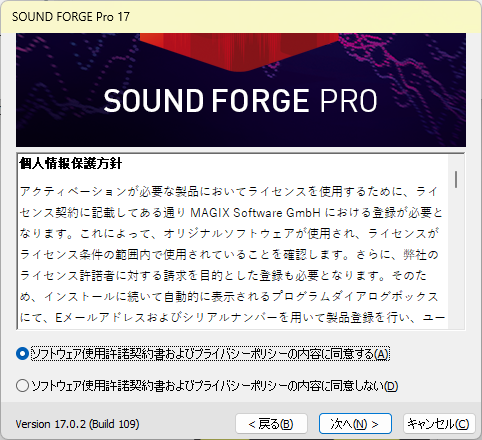
Task: Click the 個人情報保護方針 heading
Action: (71, 164)
